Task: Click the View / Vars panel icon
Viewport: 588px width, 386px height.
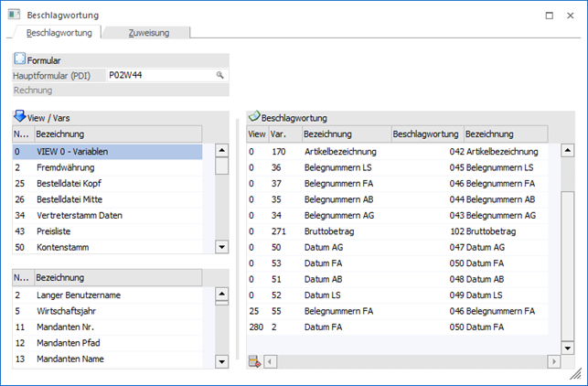Action: [x=19, y=116]
